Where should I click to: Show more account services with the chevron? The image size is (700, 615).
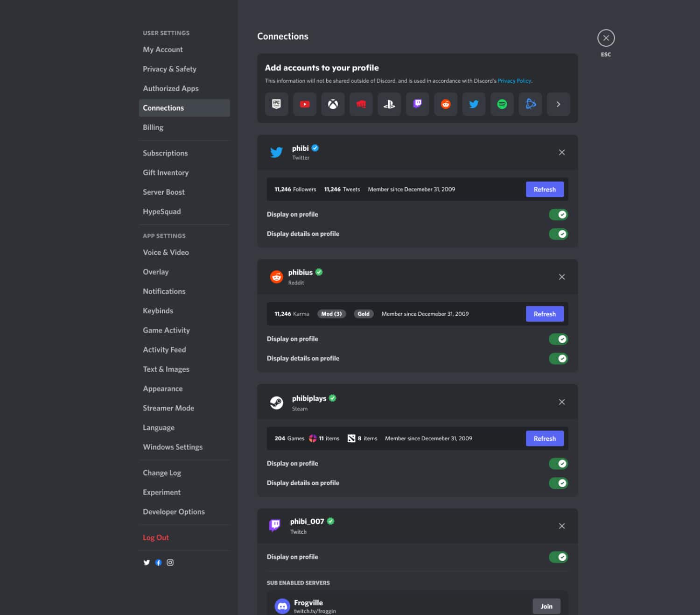point(558,104)
